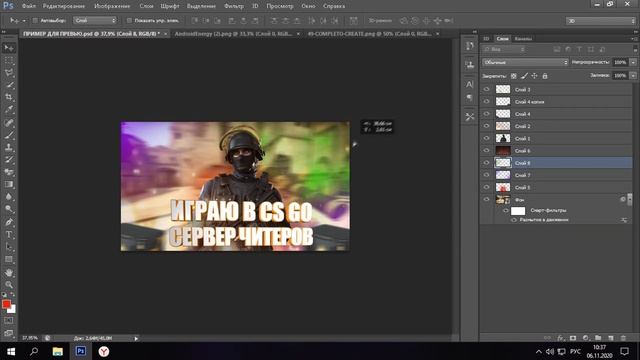This screenshot has width=640, height=360.
Task: Select the History Brush tool
Action: (x=9, y=160)
